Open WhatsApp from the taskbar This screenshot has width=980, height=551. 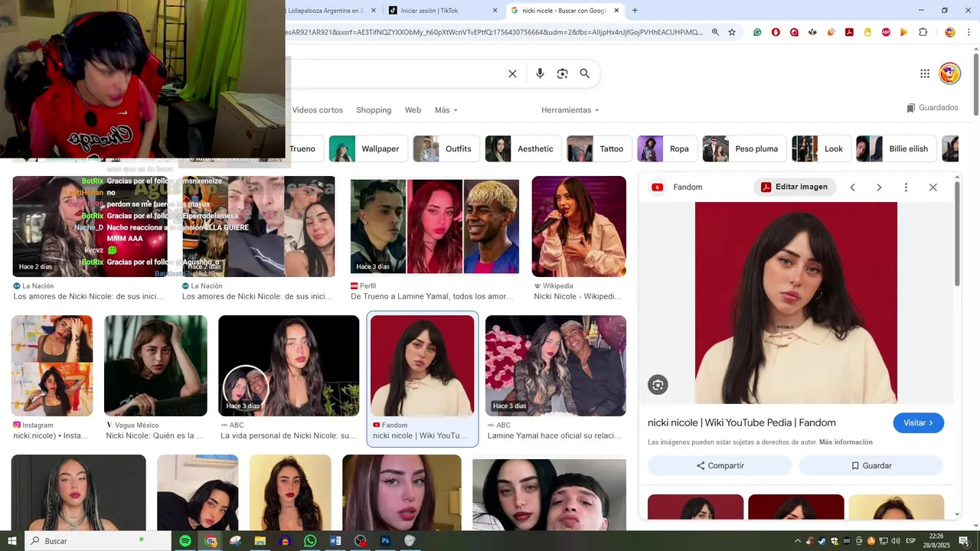(x=310, y=541)
